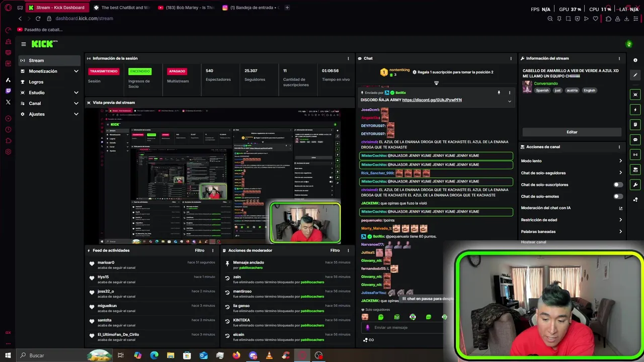
Task: Open the three-dot menu of Información de la sesión
Action: click(x=348, y=58)
